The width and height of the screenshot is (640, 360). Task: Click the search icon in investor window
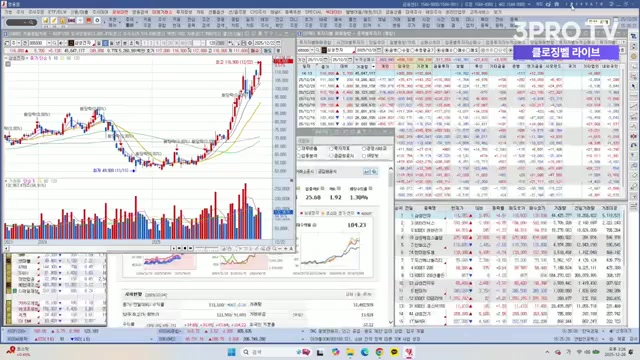(317, 50)
